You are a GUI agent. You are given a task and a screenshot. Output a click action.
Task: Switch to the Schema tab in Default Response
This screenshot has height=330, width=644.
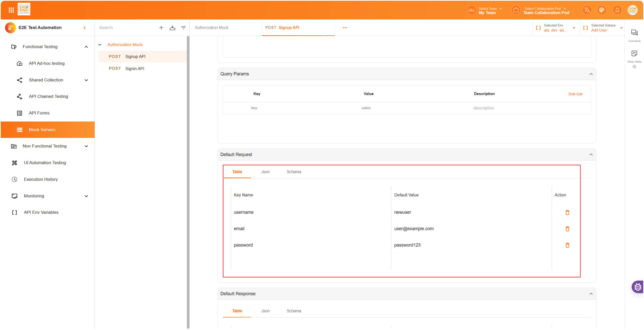(x=294, y=311)
